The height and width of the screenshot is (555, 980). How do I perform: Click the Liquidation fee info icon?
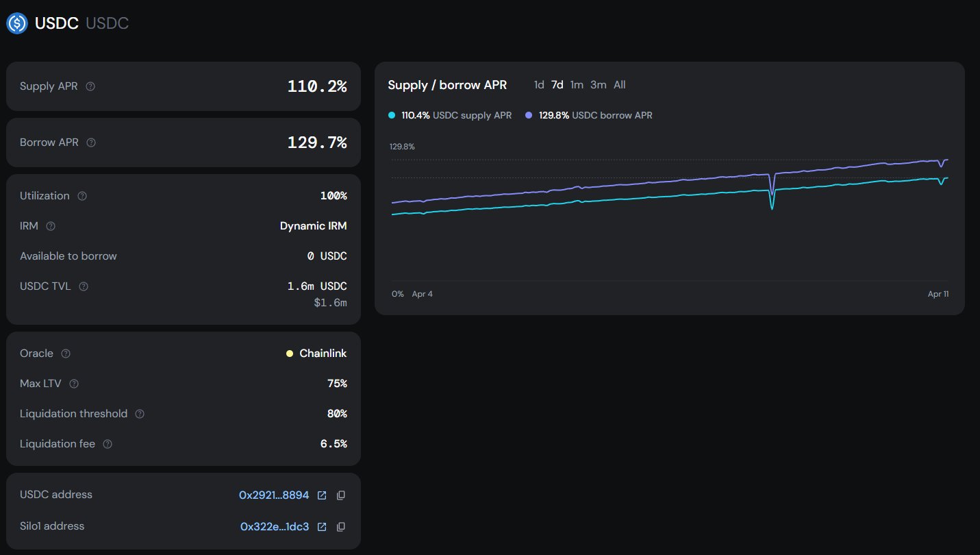pos(108,444)
